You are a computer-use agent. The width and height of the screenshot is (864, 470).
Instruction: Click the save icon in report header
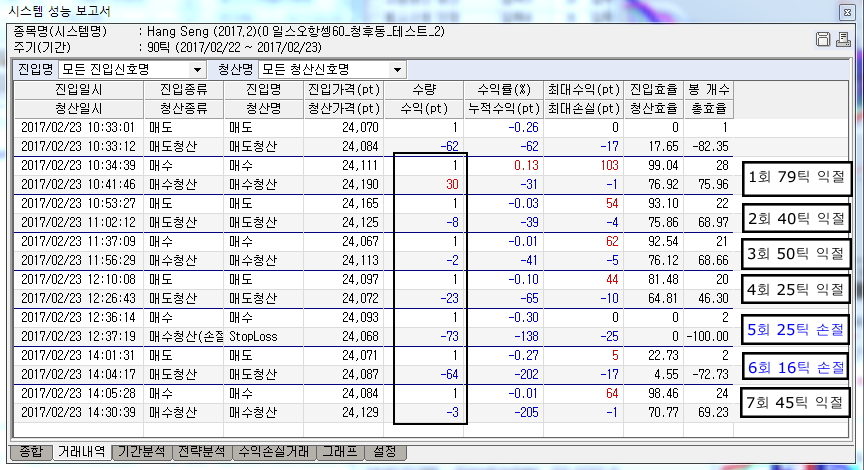(822, 40)
